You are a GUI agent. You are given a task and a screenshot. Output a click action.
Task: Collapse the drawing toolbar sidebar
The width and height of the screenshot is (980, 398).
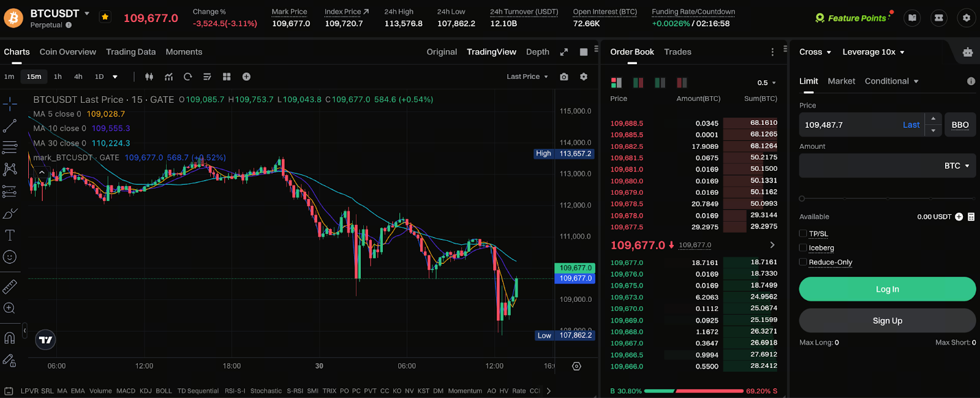click(24, 331)
